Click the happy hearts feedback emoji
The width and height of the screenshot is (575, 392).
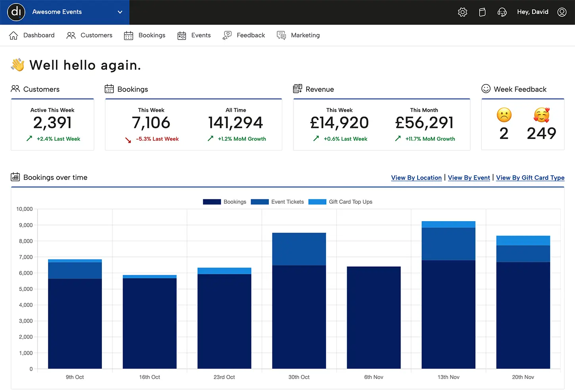[x=541, y=115]
